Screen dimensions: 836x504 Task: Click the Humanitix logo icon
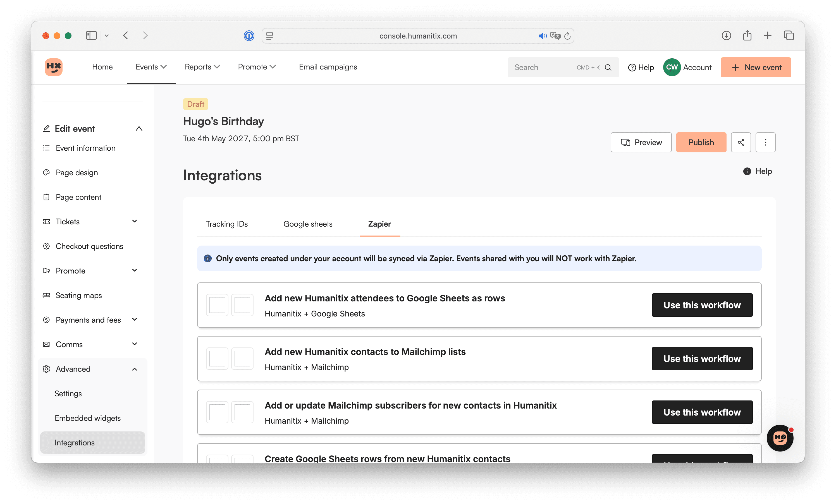click(54, 67)
